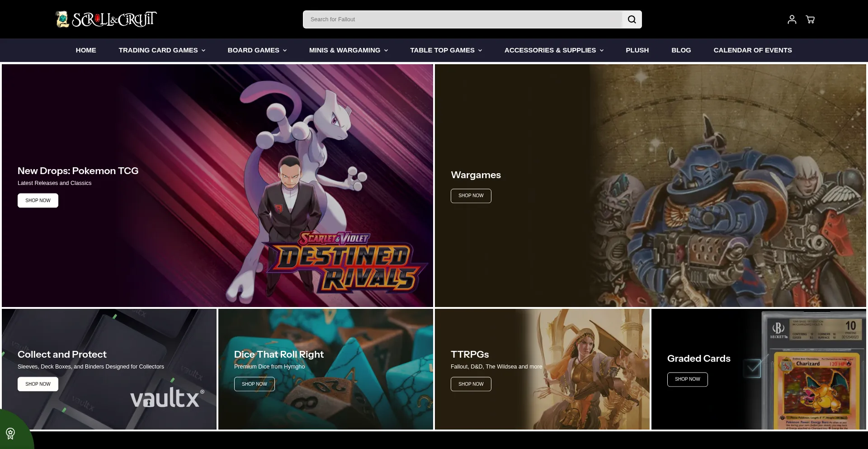Open the shopping cart icon
The height and width of the screenshot is (449, 868).
tap(810, 19)
